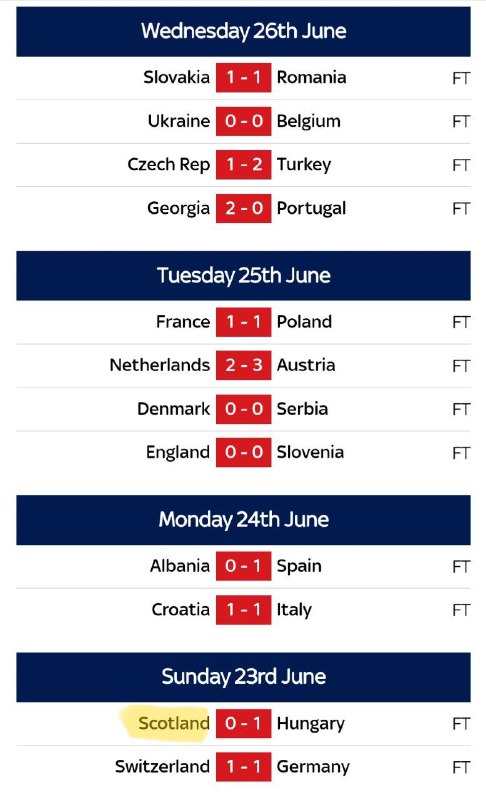Open the Scotland 0-1 Hungary score
The image size is (486, 800).
click(x=243, y=723)
